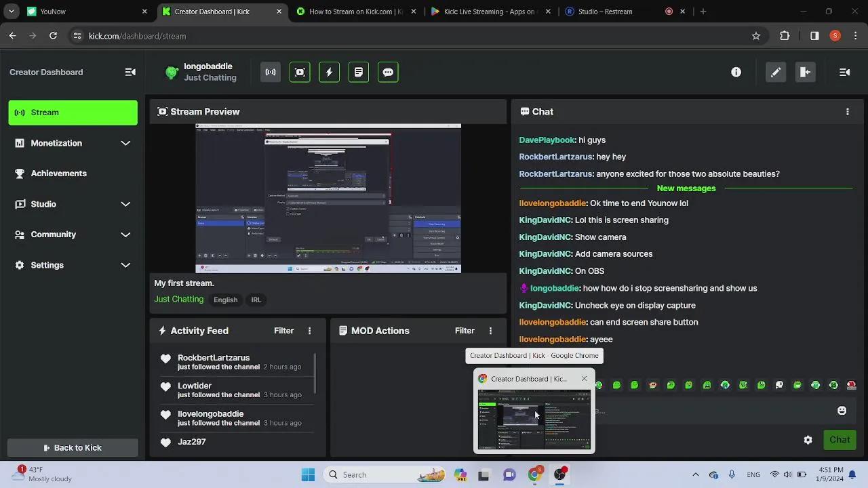Open the Activity Feed three-dot menu

pos(309,331)
